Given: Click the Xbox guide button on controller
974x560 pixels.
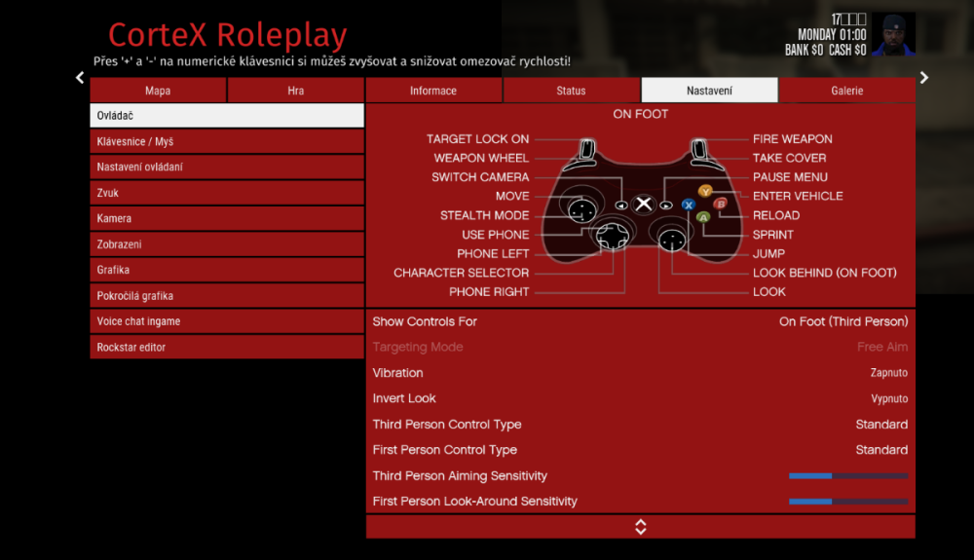Looking at the screenshot, I should click(643, 205).
